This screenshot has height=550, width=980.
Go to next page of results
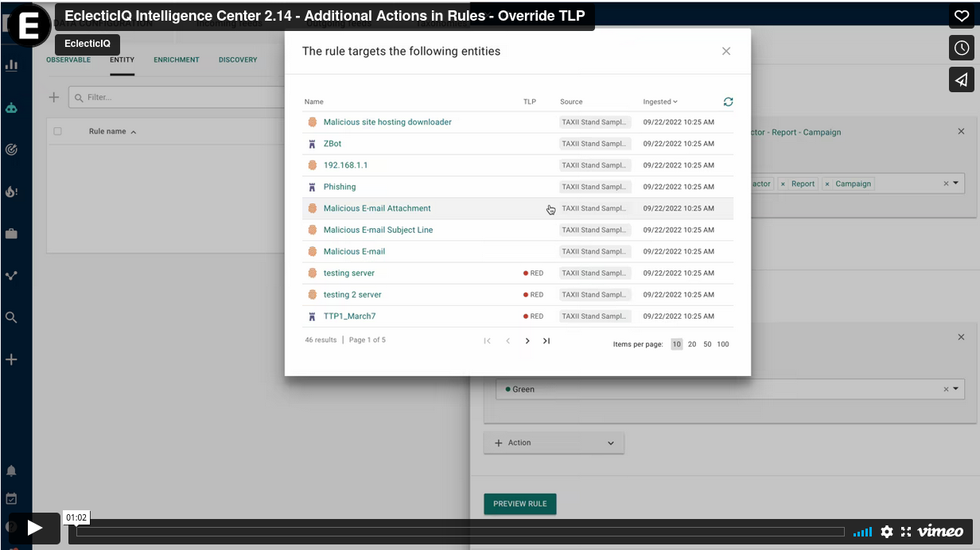coord(527,341)
